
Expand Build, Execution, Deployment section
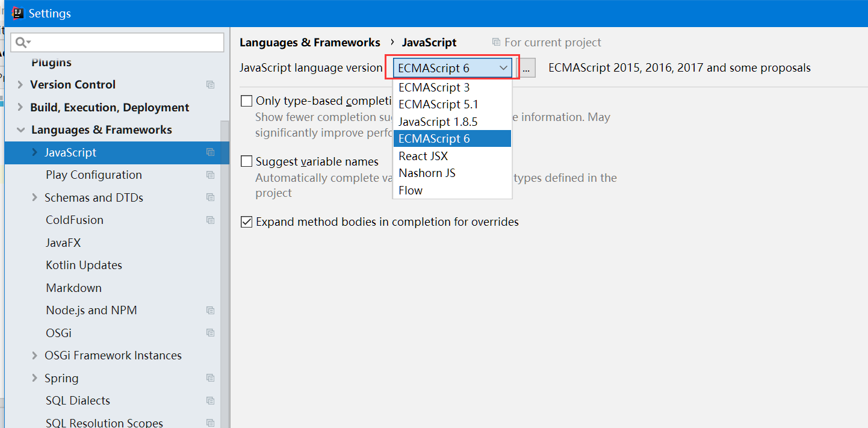tap(20, 107)
